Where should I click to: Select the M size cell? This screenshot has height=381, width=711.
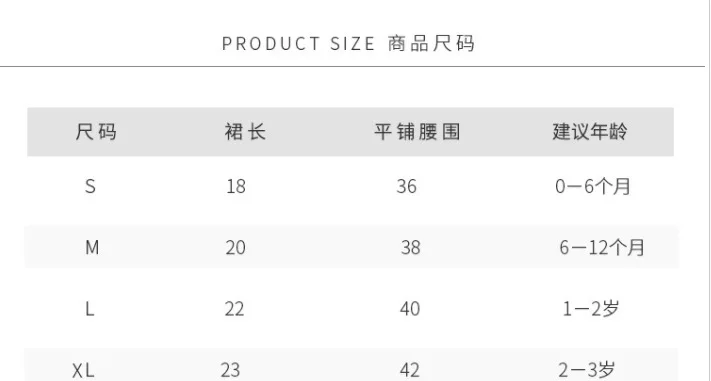[x=92, y=248]
